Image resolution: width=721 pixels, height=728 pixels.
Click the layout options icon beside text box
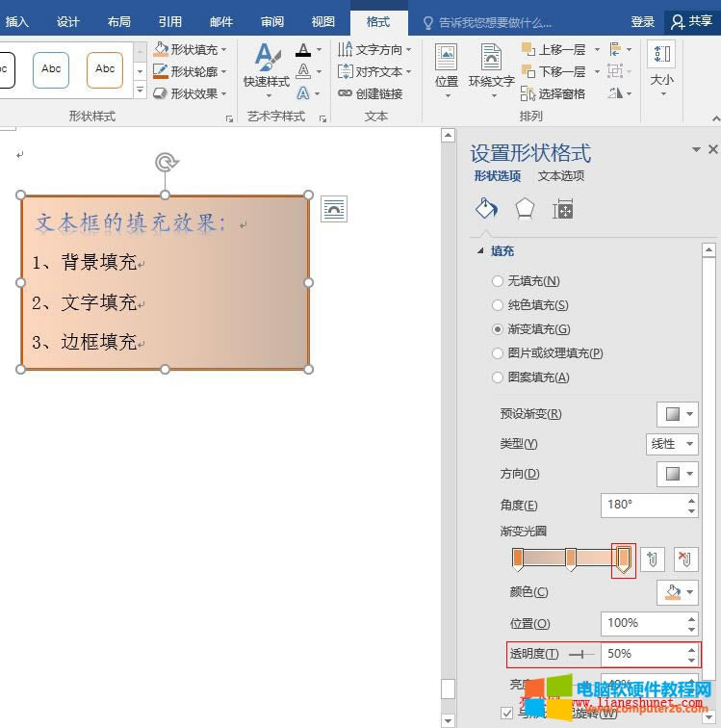click(x=334, y=209)
